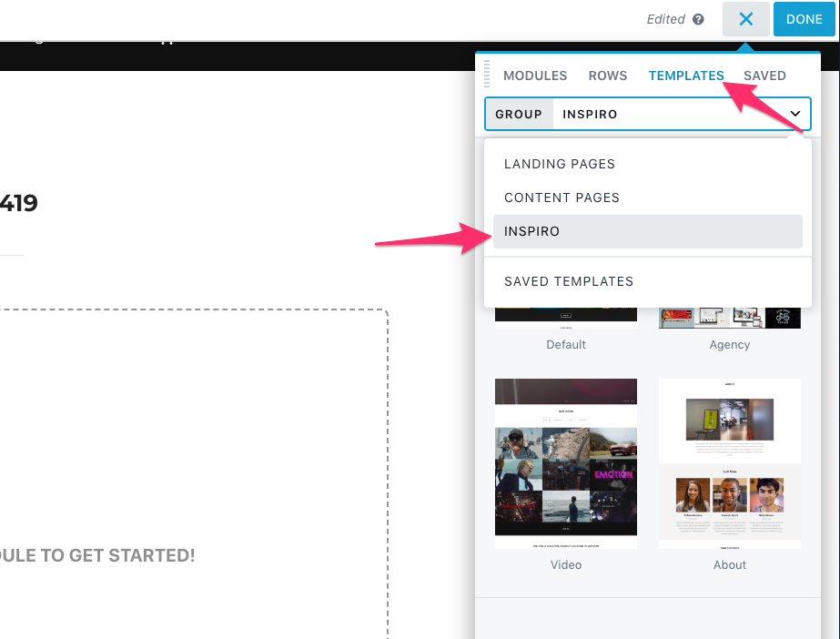Click the Agency template label

pyautogui.click(x=730, y=344)
